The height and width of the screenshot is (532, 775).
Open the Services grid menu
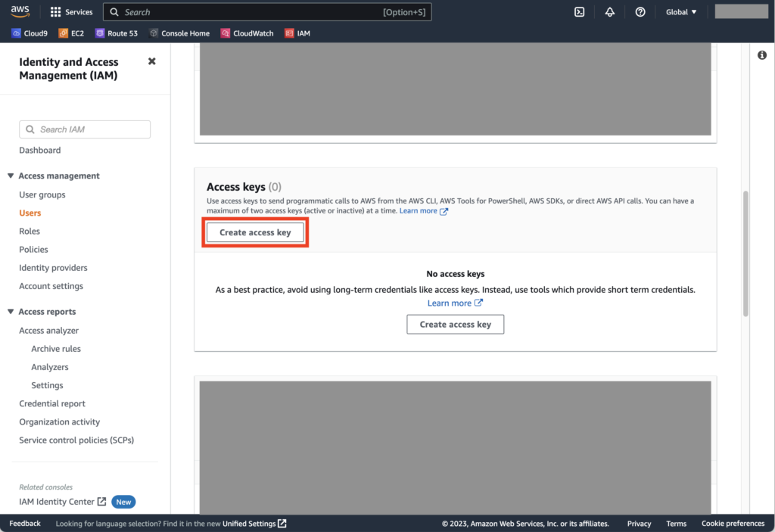coord(72,12)
